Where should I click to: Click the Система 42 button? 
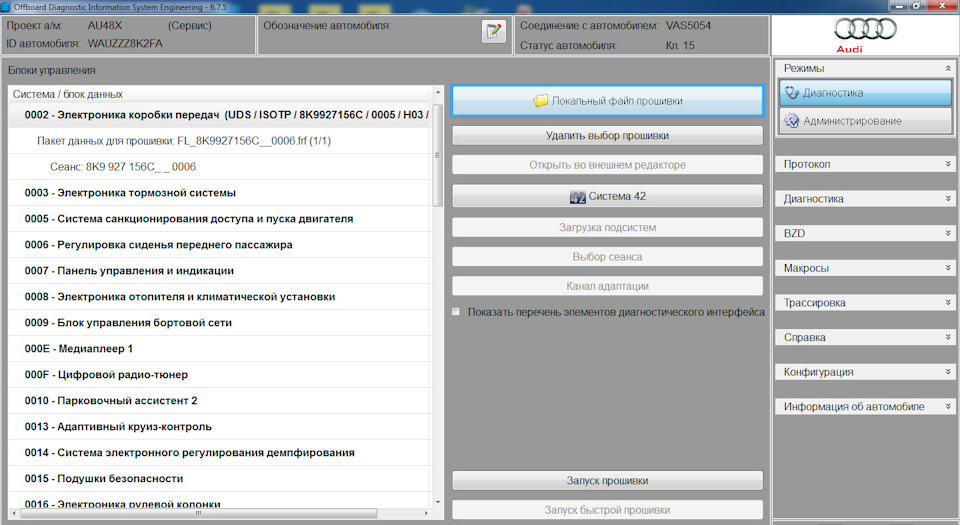(607, 196)
